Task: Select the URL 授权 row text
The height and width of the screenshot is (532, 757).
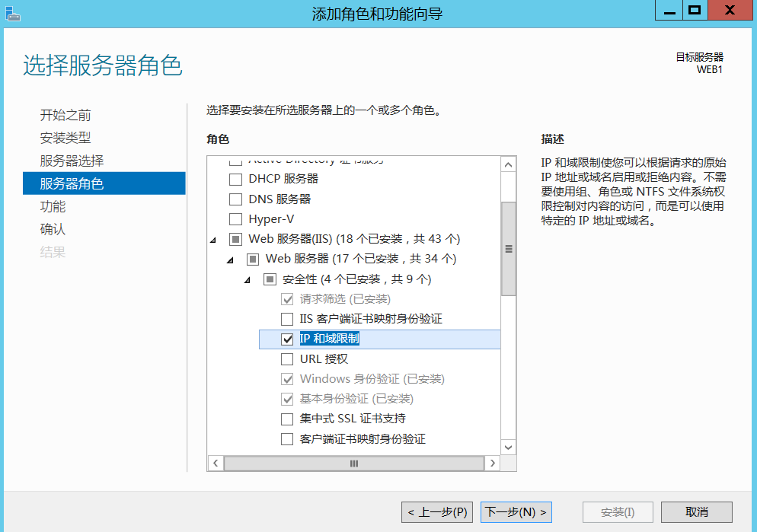Action: pyautogui.click(x=324, y=358)
